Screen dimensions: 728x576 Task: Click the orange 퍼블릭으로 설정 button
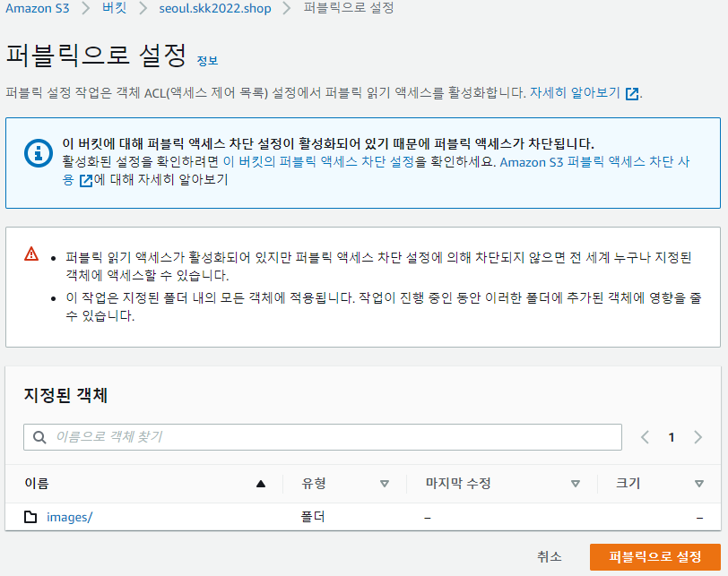(655, 557)
